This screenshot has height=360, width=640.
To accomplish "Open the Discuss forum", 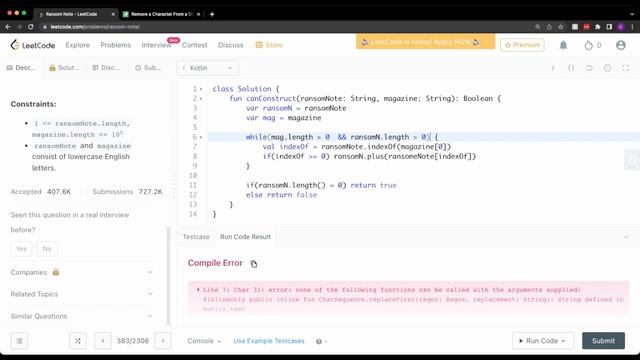I will click(231, 45).
